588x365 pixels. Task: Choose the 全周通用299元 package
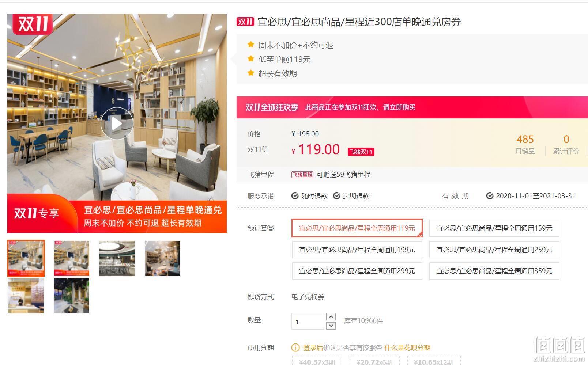click(357, 271)
